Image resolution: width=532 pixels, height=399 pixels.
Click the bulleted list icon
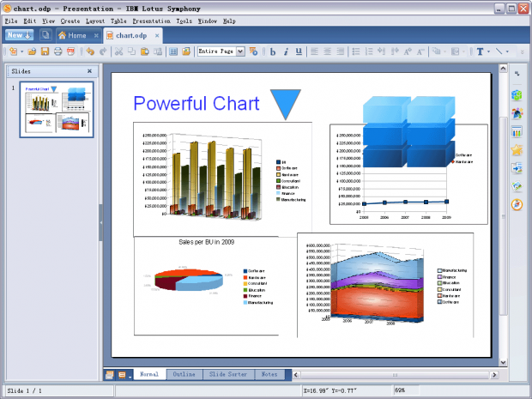click(356, 51)
